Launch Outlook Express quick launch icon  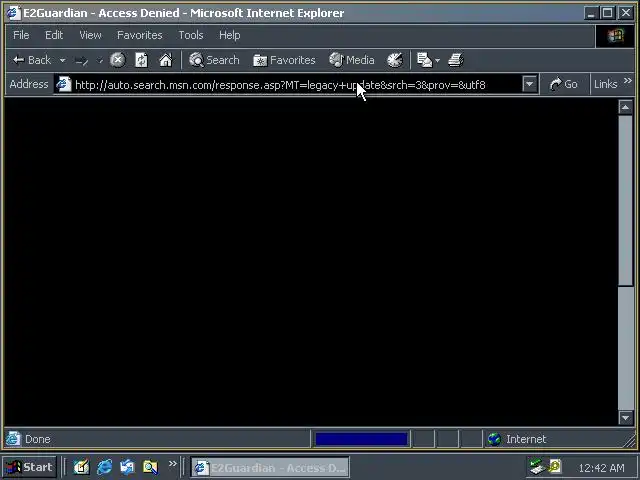(127, 467)
